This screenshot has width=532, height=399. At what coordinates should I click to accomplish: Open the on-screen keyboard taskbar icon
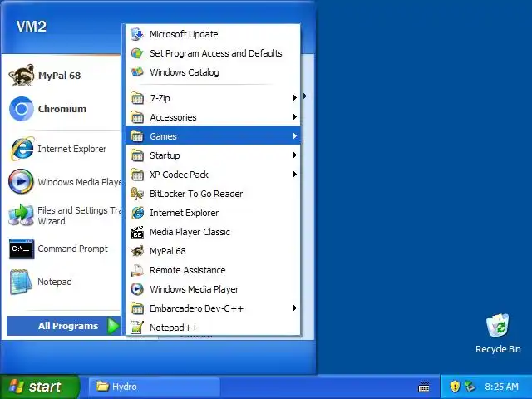424,387
